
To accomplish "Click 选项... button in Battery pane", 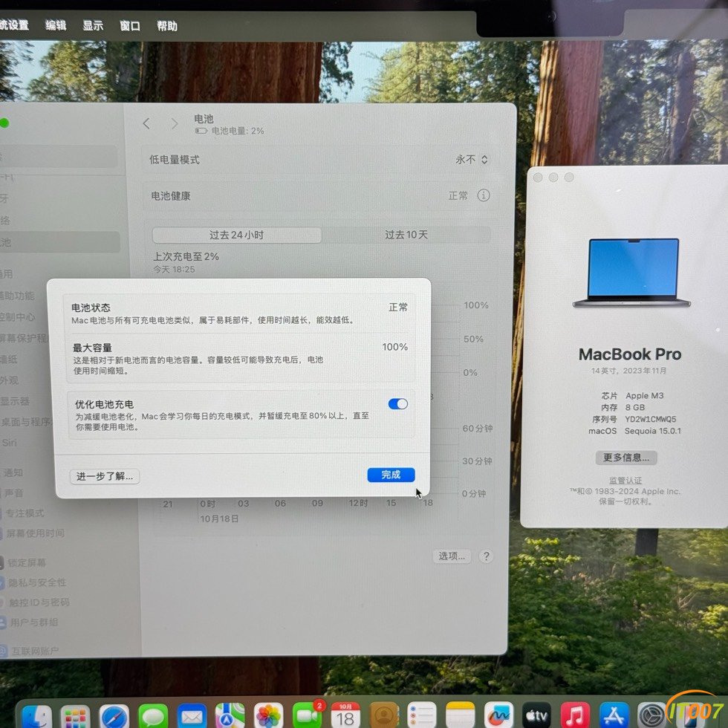I will click(x=452, y=556).
